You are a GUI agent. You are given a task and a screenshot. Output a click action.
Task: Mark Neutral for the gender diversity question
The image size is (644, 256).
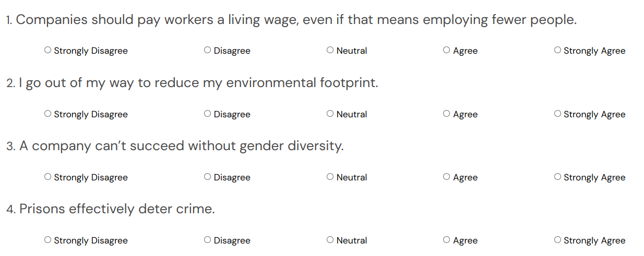pyautogui.click(x=330, y=177)
